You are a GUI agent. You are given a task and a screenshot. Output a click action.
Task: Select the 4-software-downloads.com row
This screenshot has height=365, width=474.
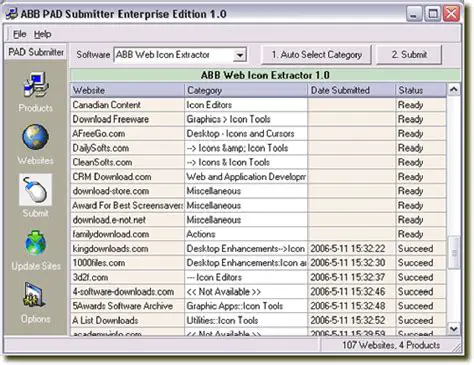click(258, 292)
